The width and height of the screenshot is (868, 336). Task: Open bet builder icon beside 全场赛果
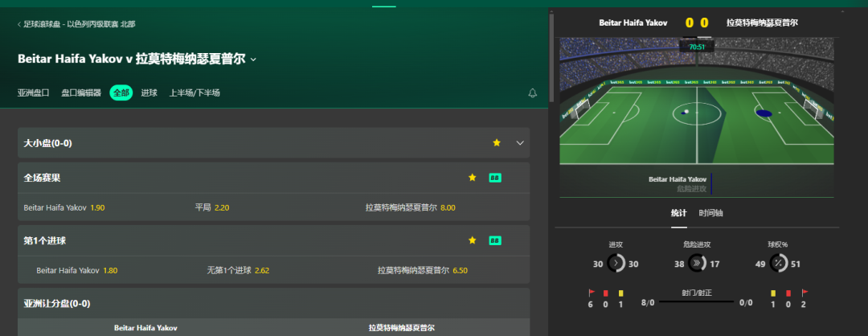click(495, 178)
